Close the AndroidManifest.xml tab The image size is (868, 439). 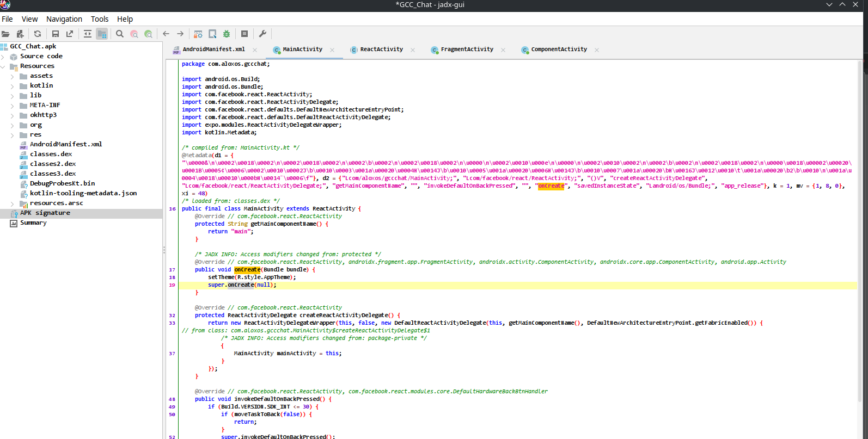coord(255,50)
